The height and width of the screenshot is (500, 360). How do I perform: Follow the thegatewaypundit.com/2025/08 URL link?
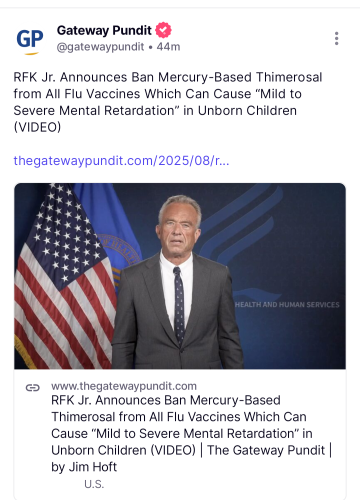121,161
